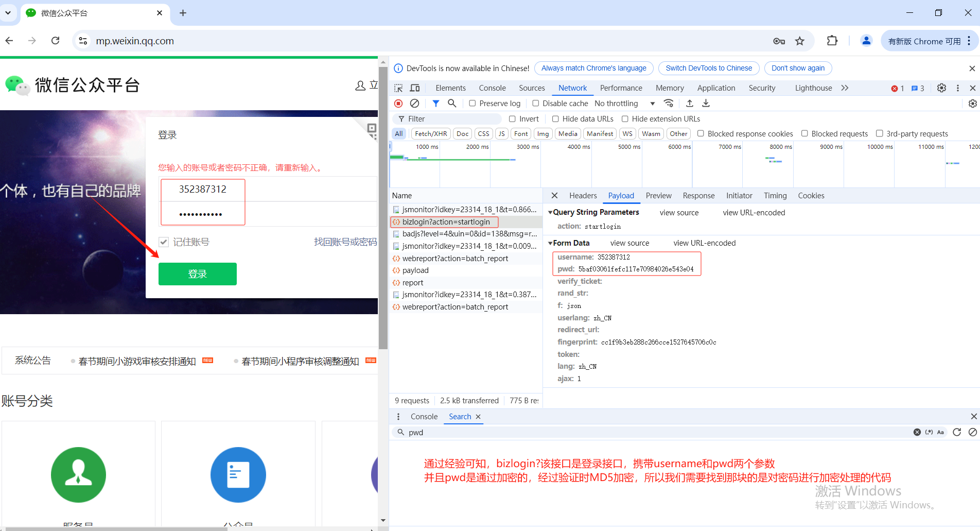Check the Blocked response cookies checkbox

[701, 134]
